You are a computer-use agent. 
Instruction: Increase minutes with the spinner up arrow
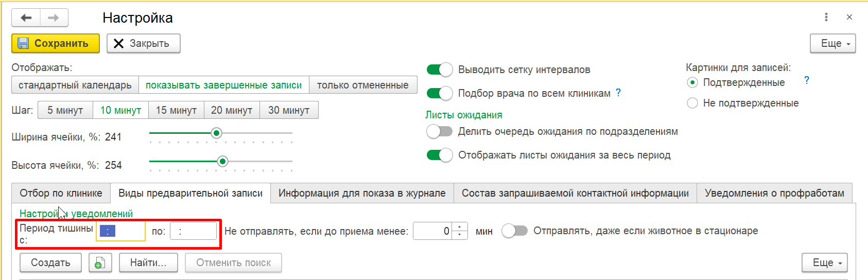[460, 227]
